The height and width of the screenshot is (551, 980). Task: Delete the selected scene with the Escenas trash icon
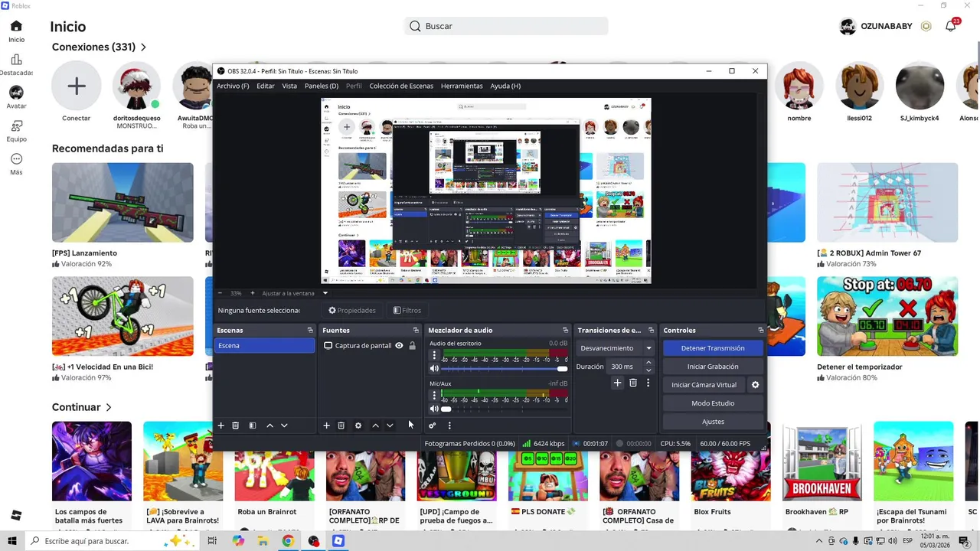236,425
